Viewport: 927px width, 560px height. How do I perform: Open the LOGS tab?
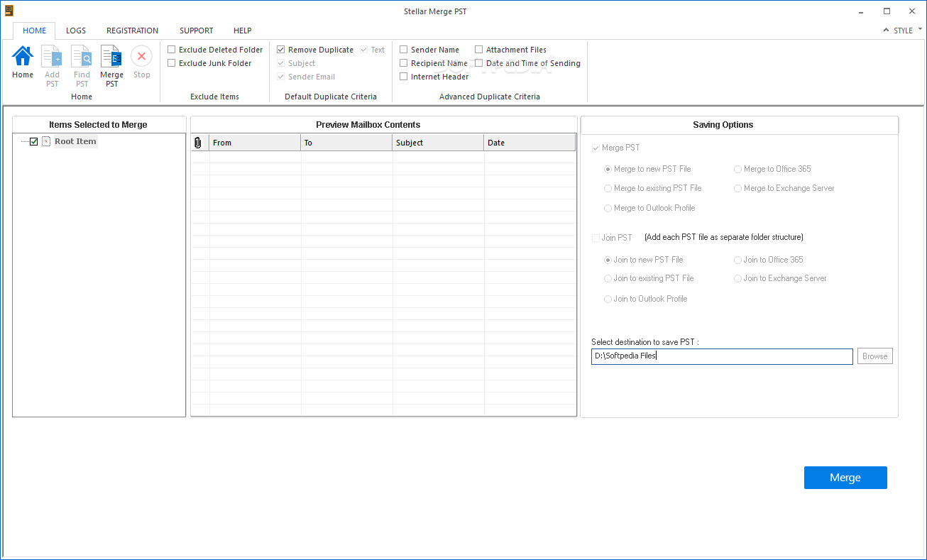76,31
